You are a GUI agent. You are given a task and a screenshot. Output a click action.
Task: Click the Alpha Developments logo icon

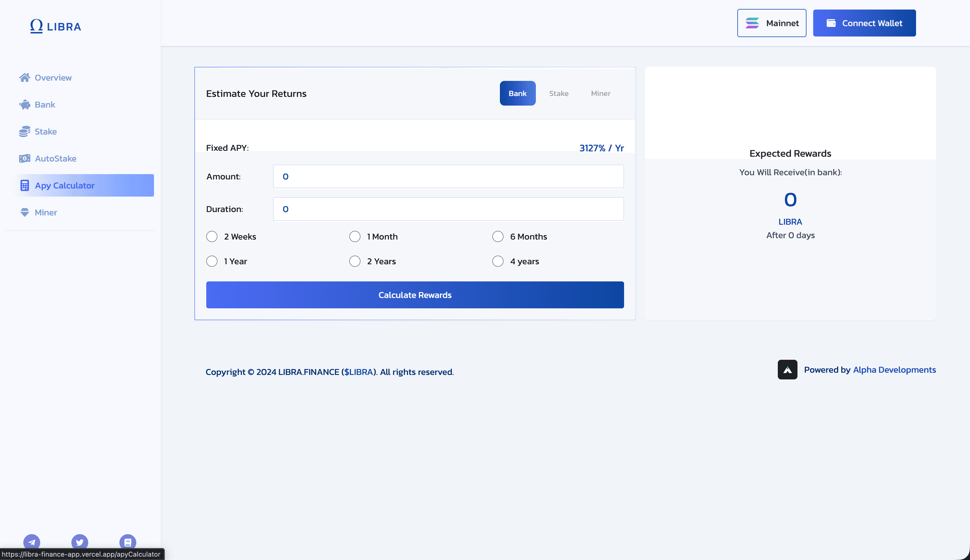787,370
